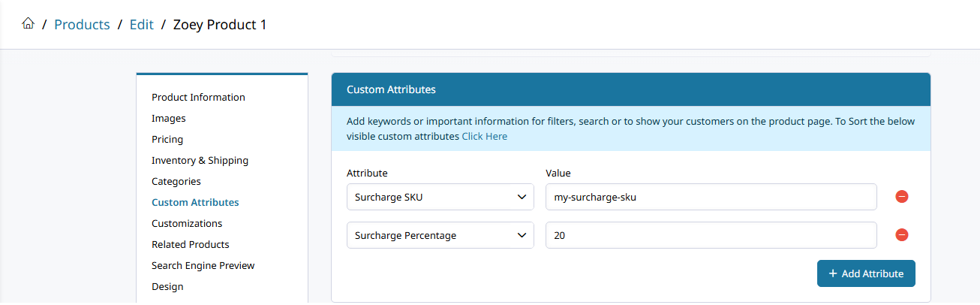Follow the Click Here sort link
980x305 pixels.
pyautogui.click(x=484, y=137)
